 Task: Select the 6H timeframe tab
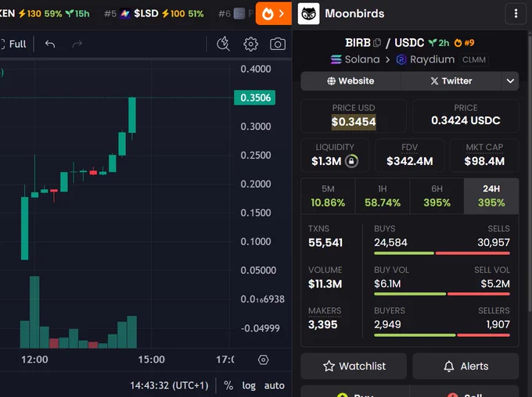pyautogui.click(x=437, y=196)
